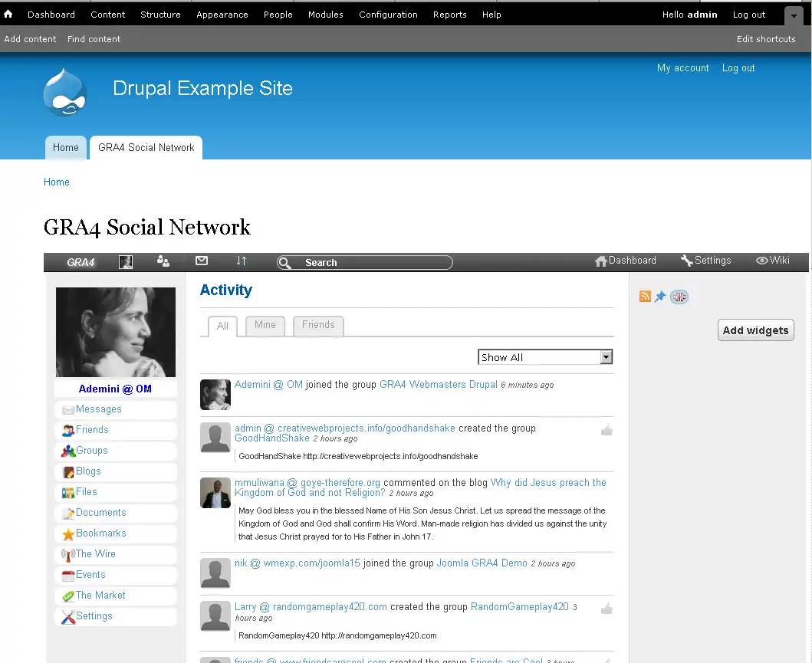
Task: Click Log out in the blue header
Action: click(738, 67)
